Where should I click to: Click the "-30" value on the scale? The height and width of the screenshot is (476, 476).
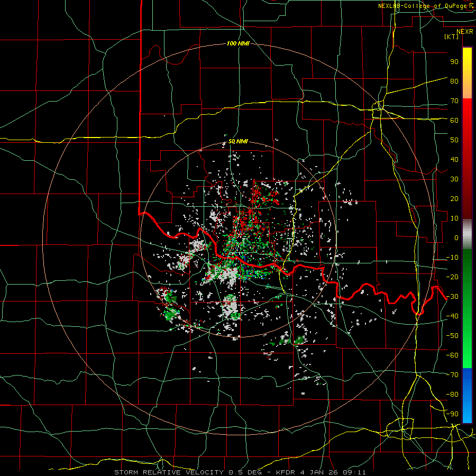click(452, 297)
